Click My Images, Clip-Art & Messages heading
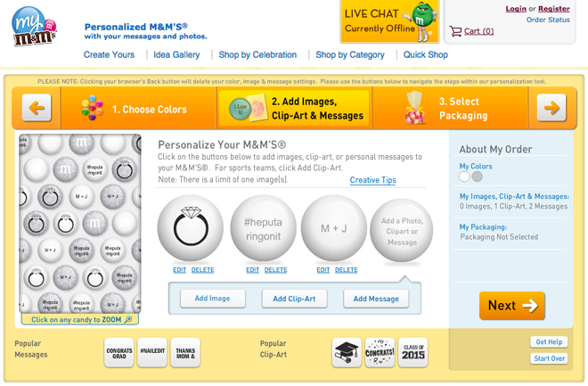Screen dimensions: 588x386 [x=514, y=196]
